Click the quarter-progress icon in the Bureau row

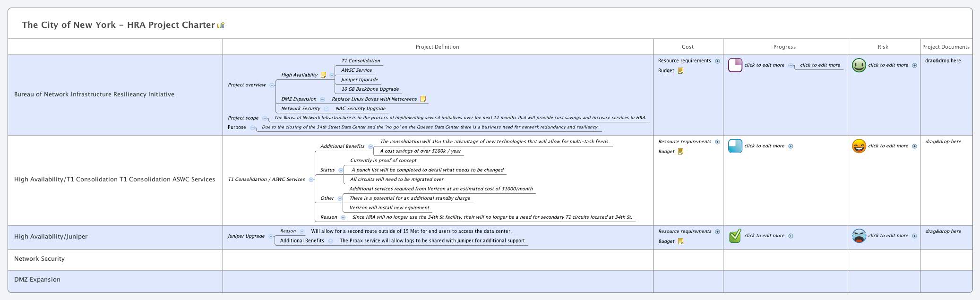pos(735,65)
